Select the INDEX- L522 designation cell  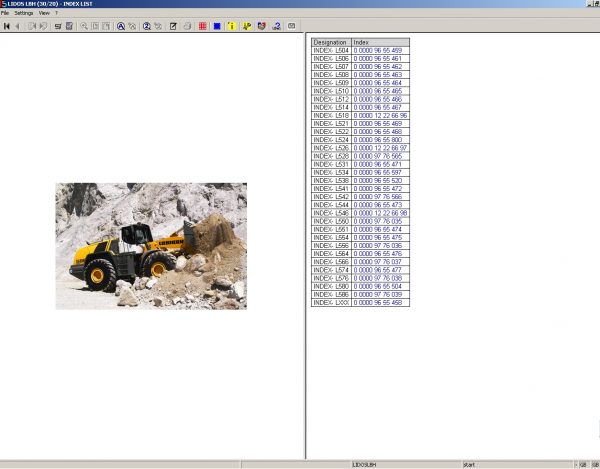click(x=331, y=132)
